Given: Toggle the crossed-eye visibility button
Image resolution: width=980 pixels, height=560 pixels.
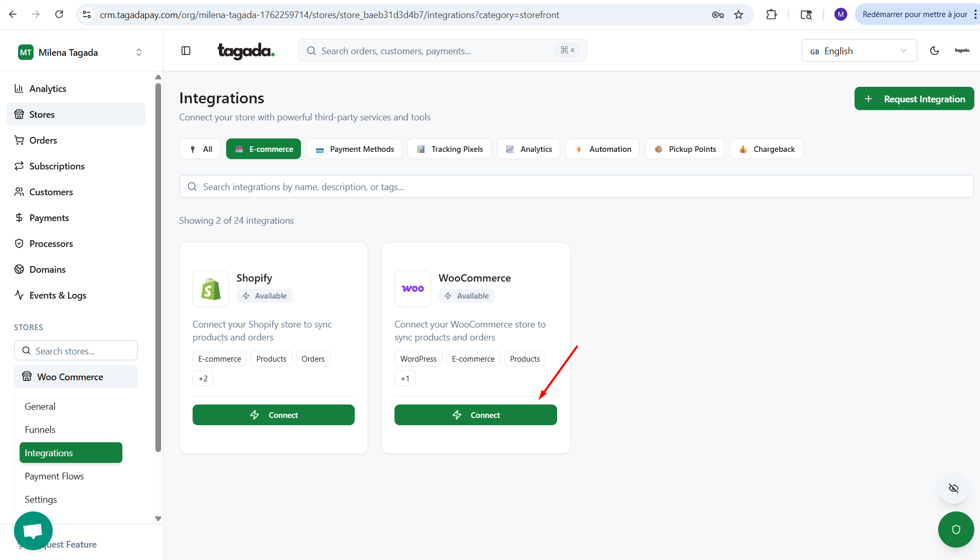Looking at the screenshot, I should click(953, 488).
